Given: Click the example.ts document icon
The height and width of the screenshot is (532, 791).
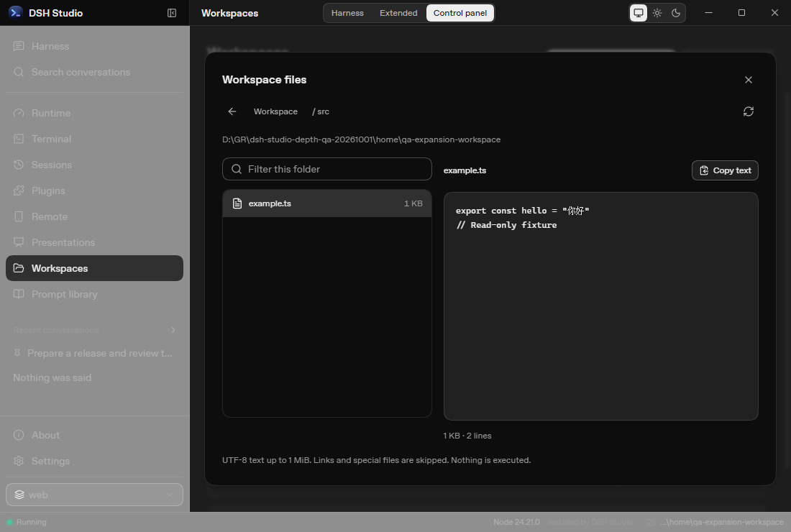Looking at the screenshot, I should (x=237, y=203).
